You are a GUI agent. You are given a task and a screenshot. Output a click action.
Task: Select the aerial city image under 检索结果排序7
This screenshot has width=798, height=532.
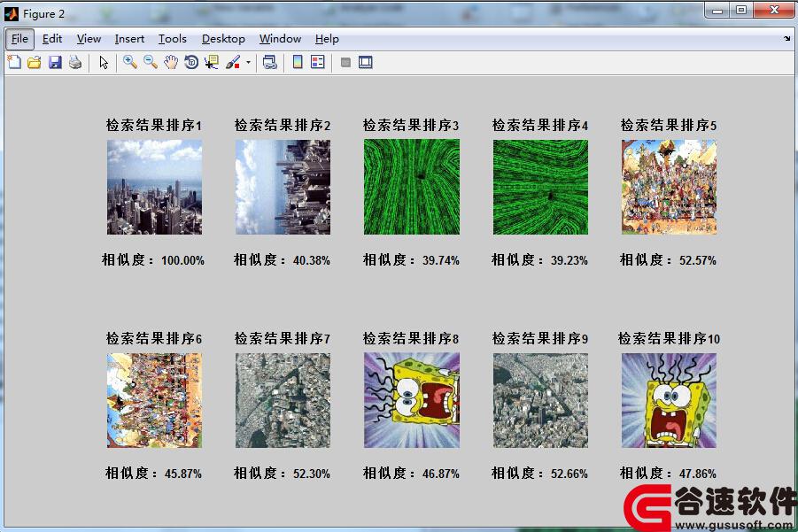point(283,401)
